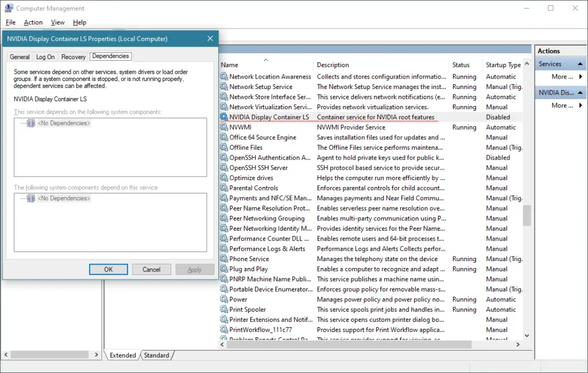Click gear icon for Office 64 Source Engine
This screenshot has height=373, width=588.
pyautogui.click(x=224, y=137)
